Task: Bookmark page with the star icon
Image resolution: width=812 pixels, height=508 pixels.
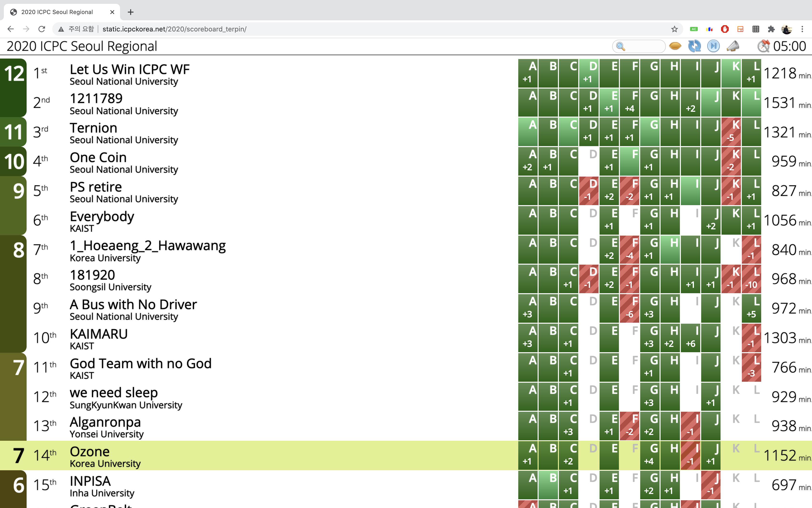Action: click(674, 29)
